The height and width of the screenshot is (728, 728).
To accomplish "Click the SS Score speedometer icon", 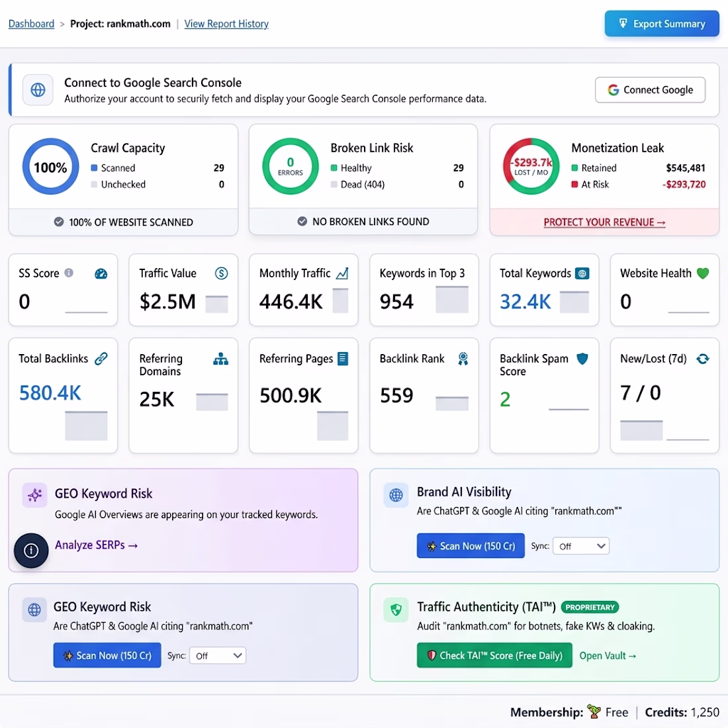I will tap(101, 273).
